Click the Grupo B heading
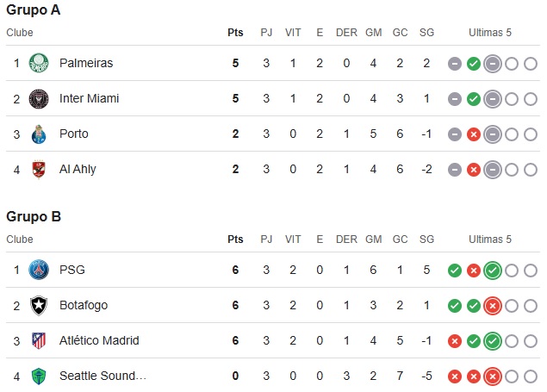Image resolution: width=547 pixels, height=392 pixels. coord(34,216)
